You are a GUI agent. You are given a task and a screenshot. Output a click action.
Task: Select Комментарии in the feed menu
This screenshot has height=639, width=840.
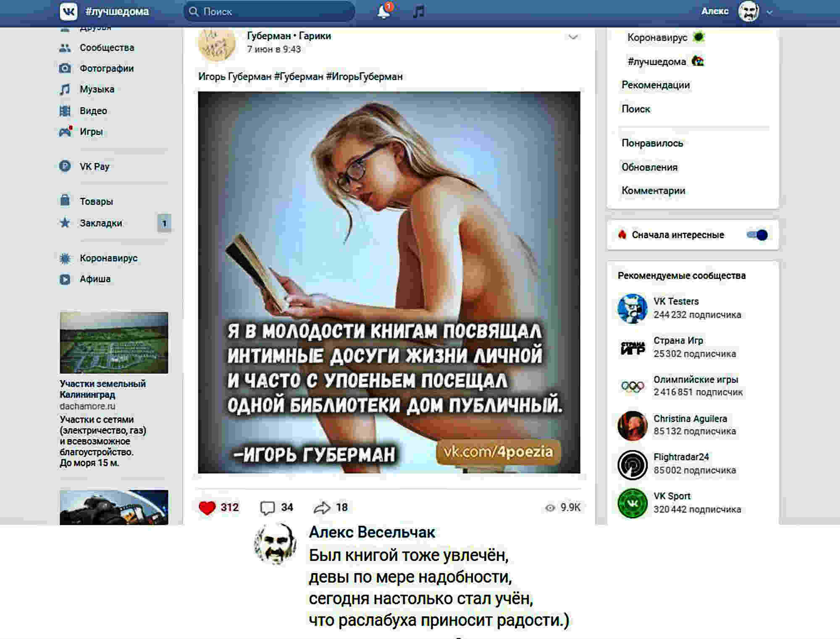(x=654, y=191)
